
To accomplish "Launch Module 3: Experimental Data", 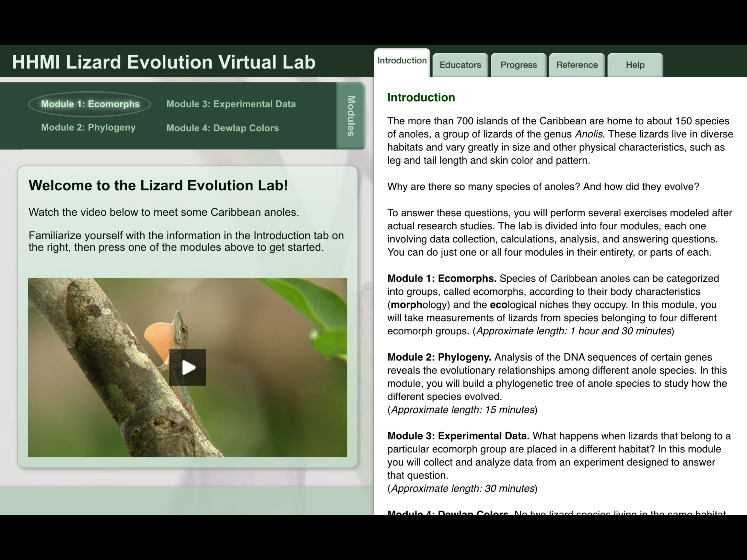I will coord(231,104).
